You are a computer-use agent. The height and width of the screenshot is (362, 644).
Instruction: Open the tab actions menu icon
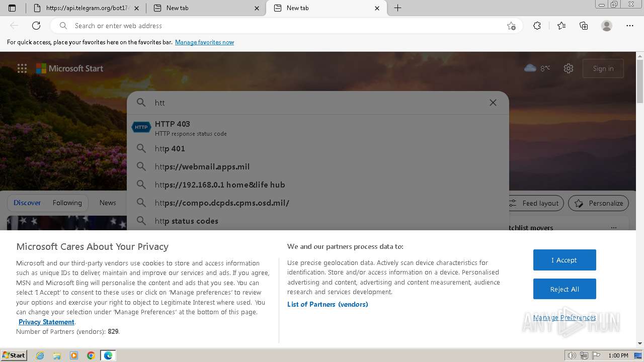click(12, 8)
